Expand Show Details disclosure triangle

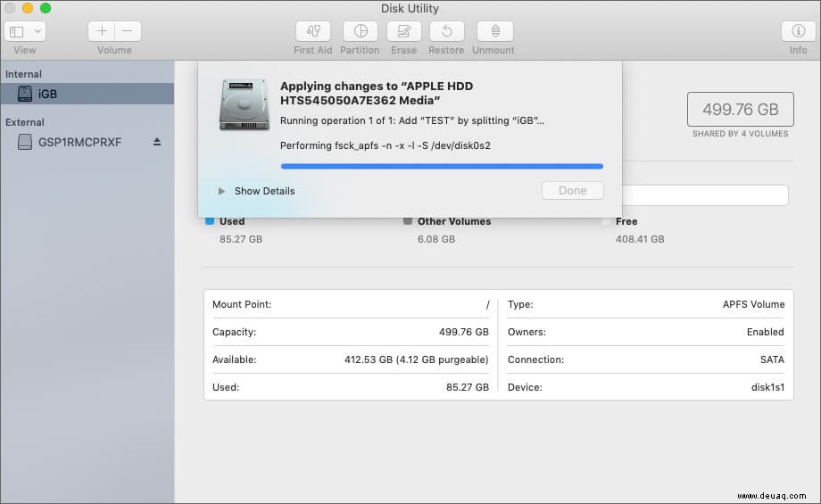221,191
